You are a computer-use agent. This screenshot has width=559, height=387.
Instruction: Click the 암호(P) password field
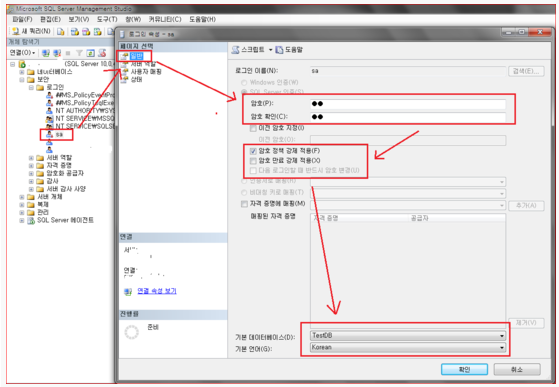(x=408, y=104)
